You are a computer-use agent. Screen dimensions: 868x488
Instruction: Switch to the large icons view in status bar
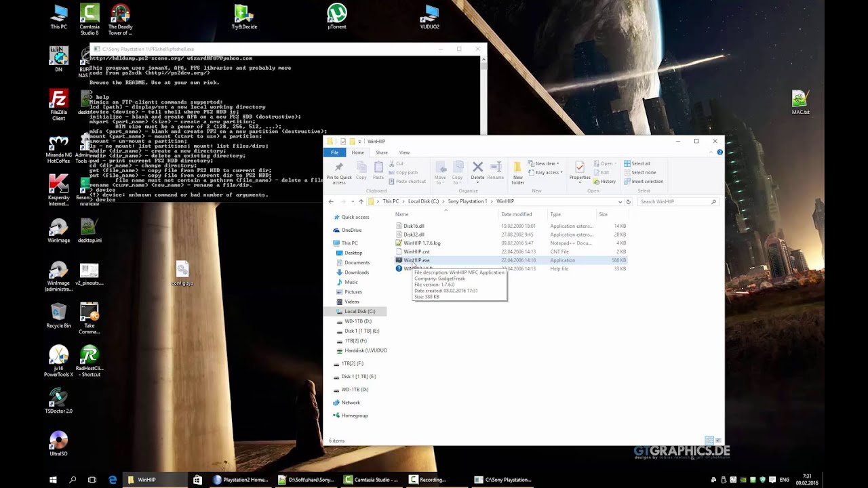click(x=718, y=441)
